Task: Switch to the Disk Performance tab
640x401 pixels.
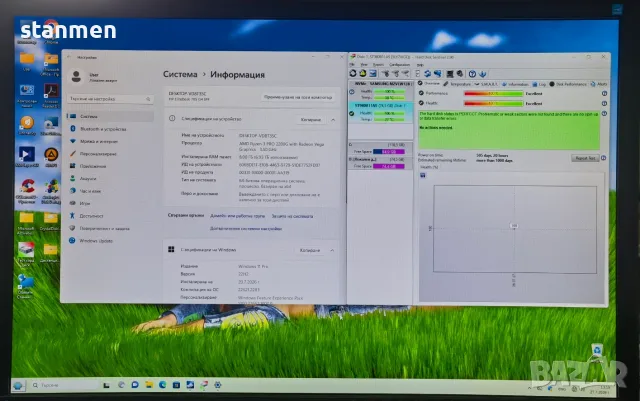Action: tap(568, 84)
